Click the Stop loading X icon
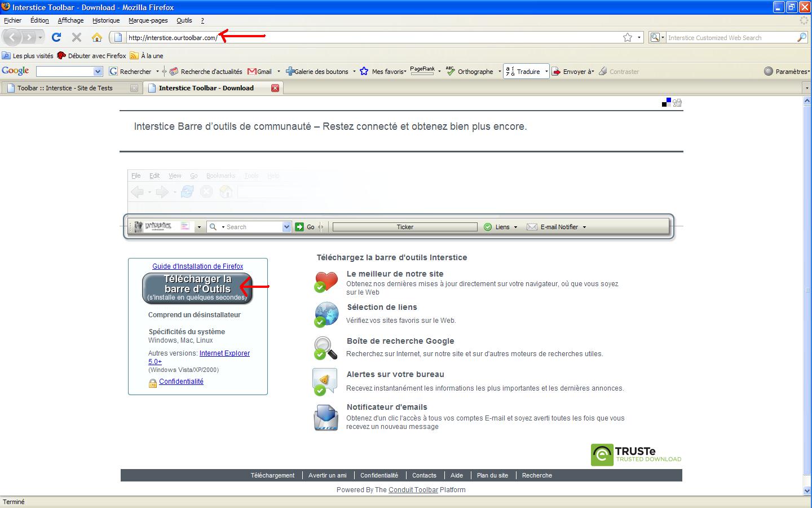Viewport: 812px width, 508px height. [77, 37]
